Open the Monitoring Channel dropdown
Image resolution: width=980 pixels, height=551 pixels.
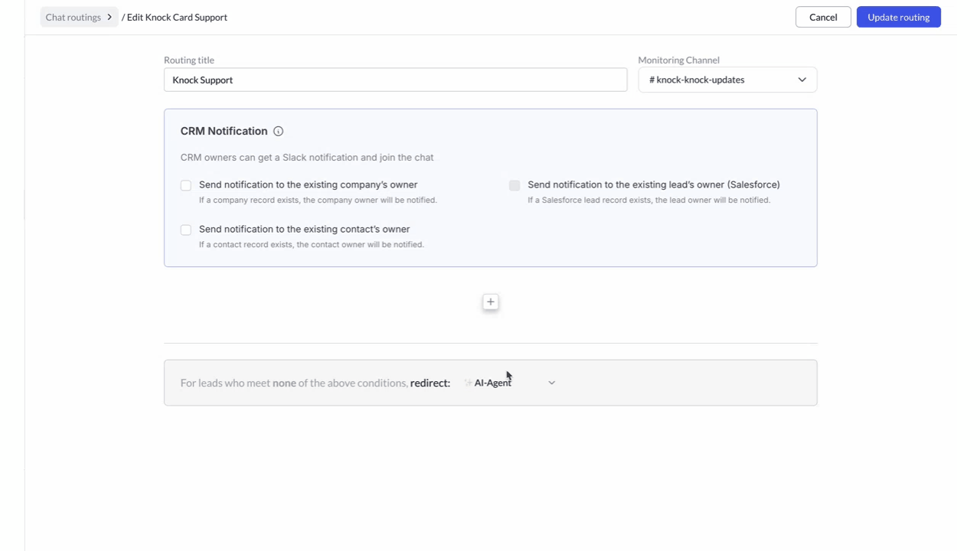pos(727,80)
